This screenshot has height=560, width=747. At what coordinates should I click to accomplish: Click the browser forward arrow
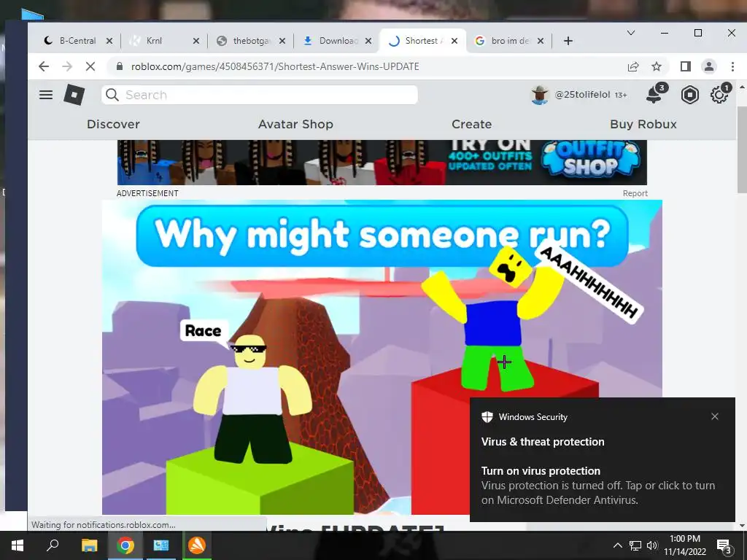coord(67,66)
